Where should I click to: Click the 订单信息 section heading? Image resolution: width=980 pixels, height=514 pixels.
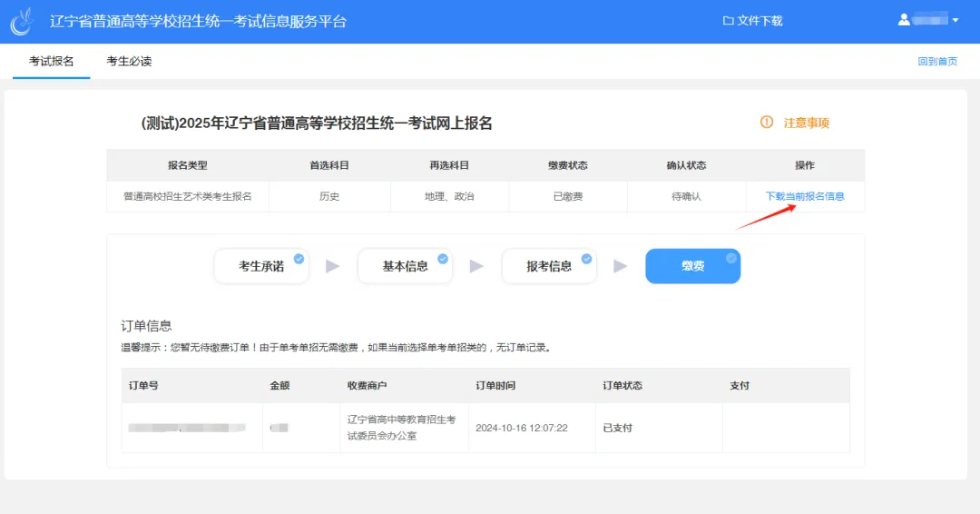pyautogui.click(x=146, y=326)
